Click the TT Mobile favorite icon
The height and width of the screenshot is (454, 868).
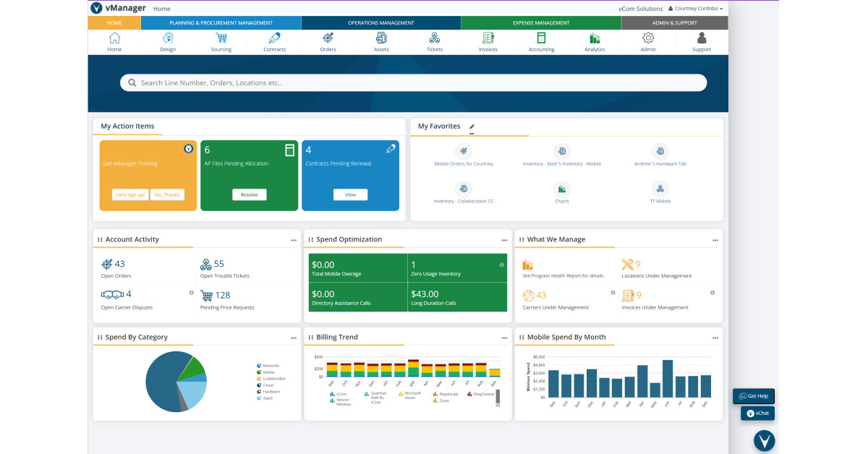660,189
